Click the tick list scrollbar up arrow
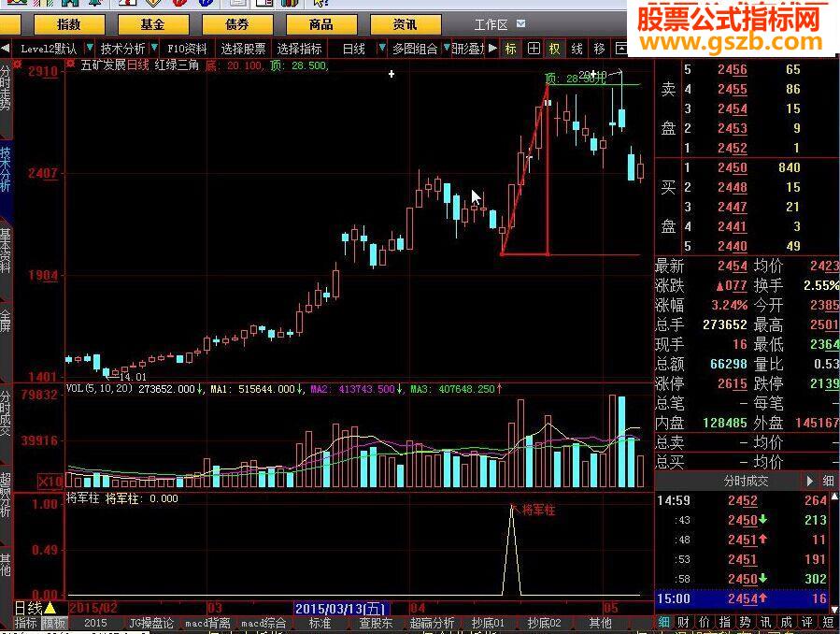The width and height of the screenshot is (840, 634). 834,497
